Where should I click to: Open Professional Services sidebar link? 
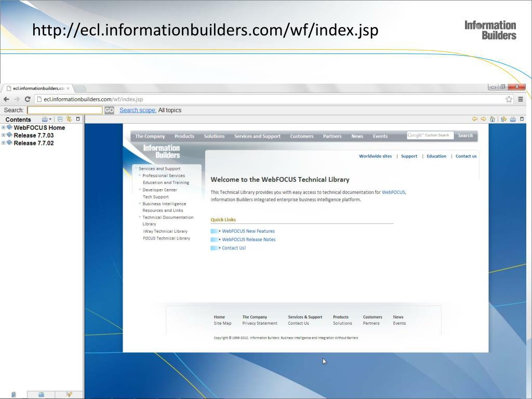(x=164, y=176)
